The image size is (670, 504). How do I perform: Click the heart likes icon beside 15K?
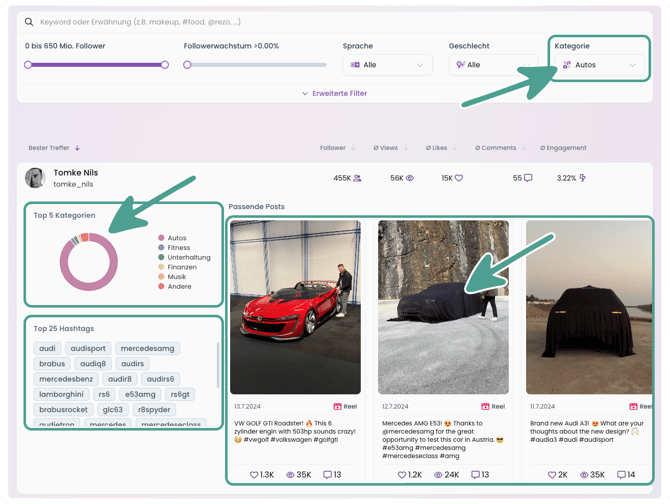pos(459,178)
